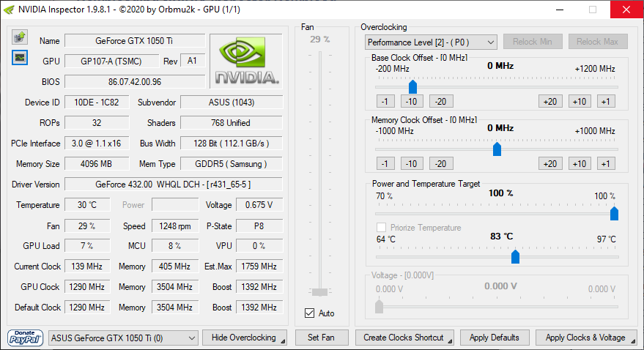Toggle the Auto fan checkbox

click(310, 313)
